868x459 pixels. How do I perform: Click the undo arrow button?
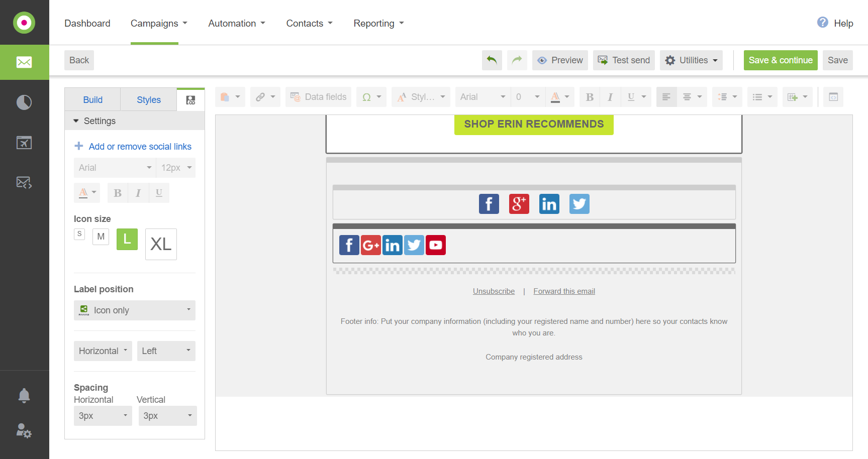pos(492,60)
